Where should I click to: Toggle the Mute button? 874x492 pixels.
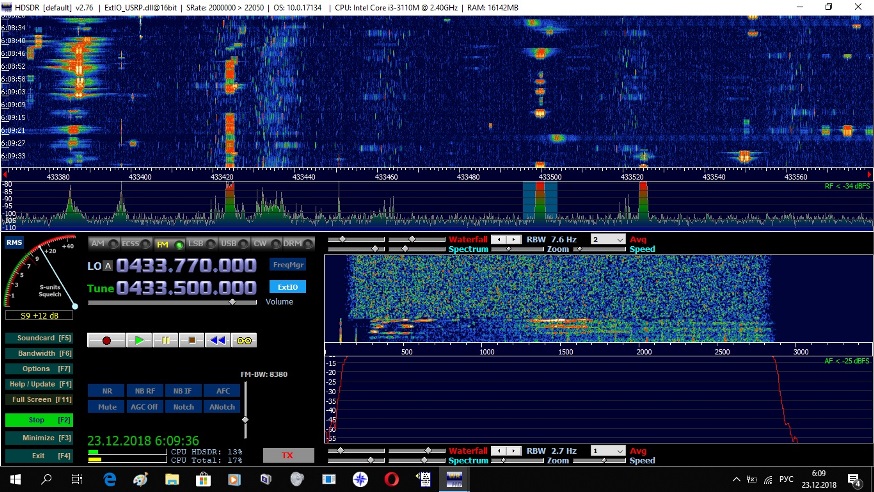tap(107, 407)
